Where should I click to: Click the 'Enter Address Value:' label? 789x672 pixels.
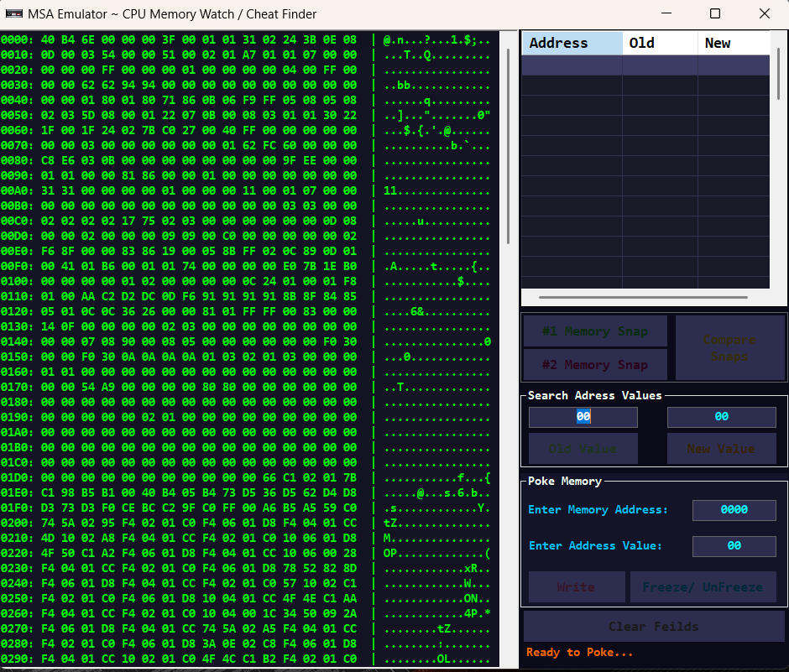(595, 546)
